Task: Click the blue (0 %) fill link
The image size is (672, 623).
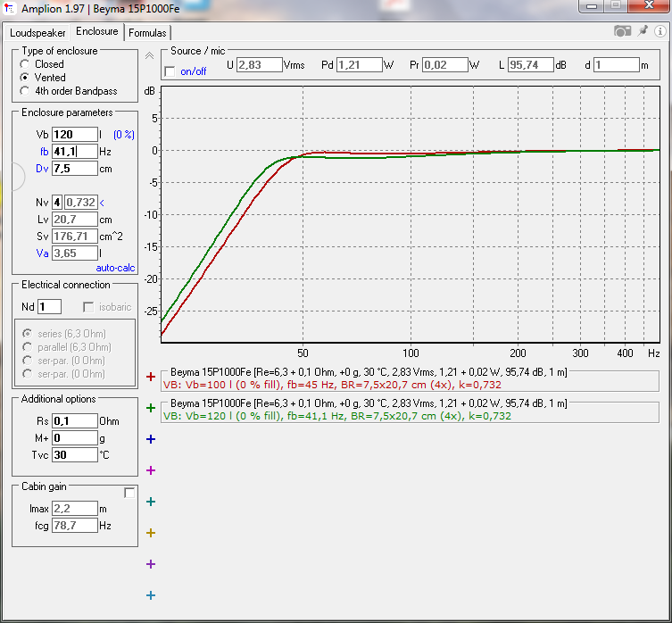Action: click(x=124, y=135)
